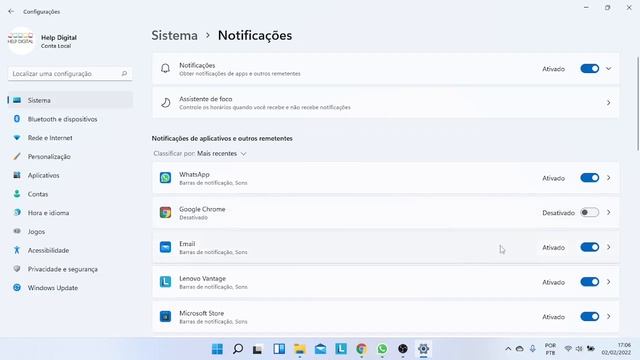Expand the Notificações options chevron
Viewport: 640px width, 360px height.
pyautogui.click(x=609, y=69)
